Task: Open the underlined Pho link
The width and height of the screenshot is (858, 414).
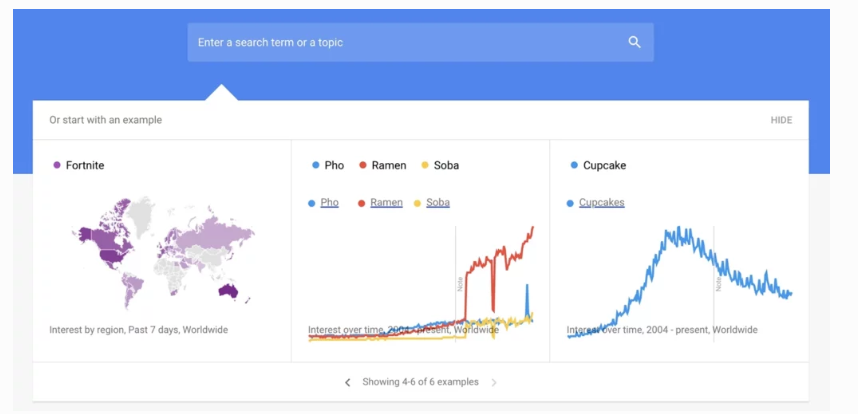Action: tap(329, 202)
